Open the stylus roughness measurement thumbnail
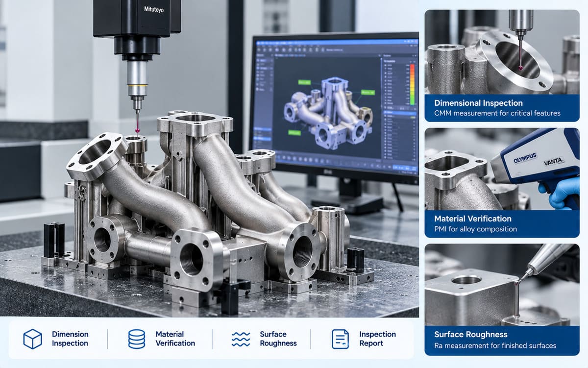 coord(502,285)
